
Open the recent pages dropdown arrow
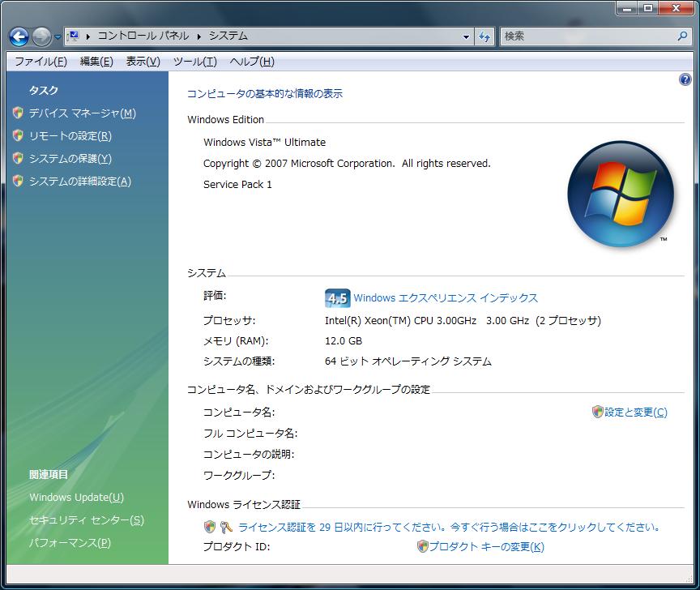tap(58, 37)
